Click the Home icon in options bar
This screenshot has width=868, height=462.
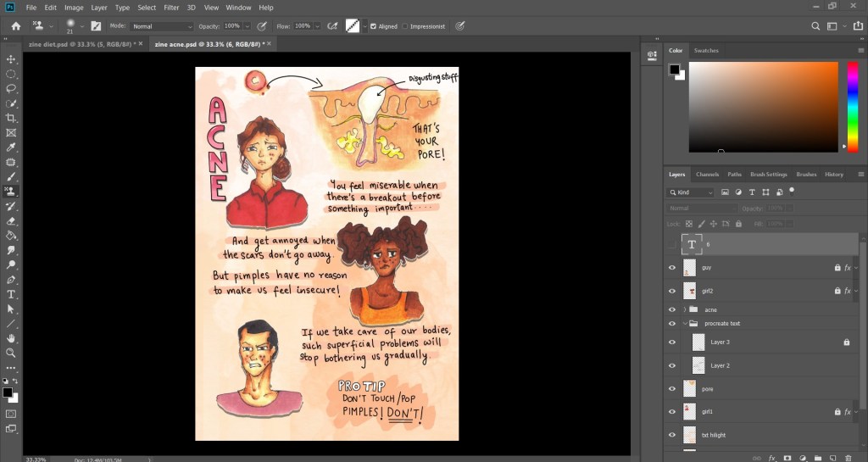[15, 26]
